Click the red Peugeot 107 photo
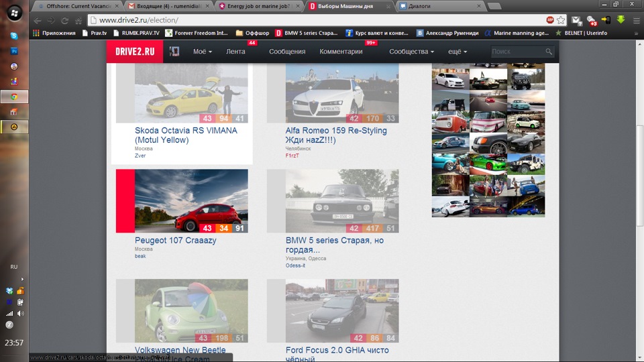644x362 pixels. (x=191, y=200)
